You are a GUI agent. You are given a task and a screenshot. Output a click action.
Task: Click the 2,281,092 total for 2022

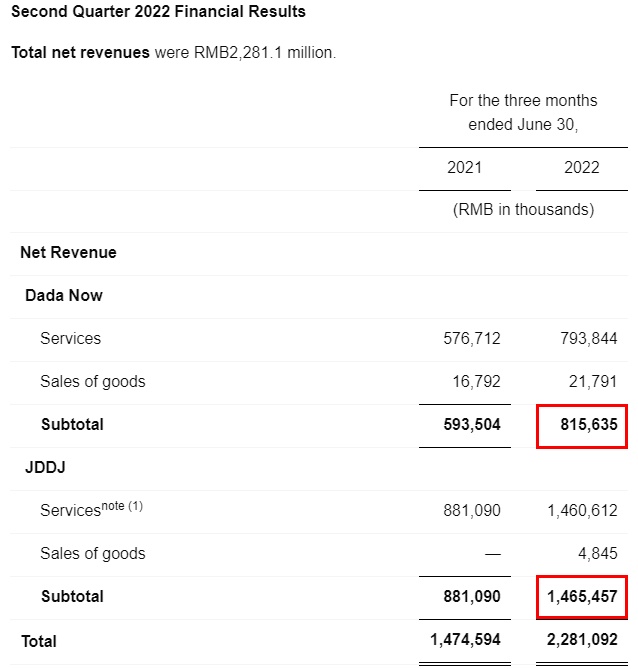click(x=581, y=640)
